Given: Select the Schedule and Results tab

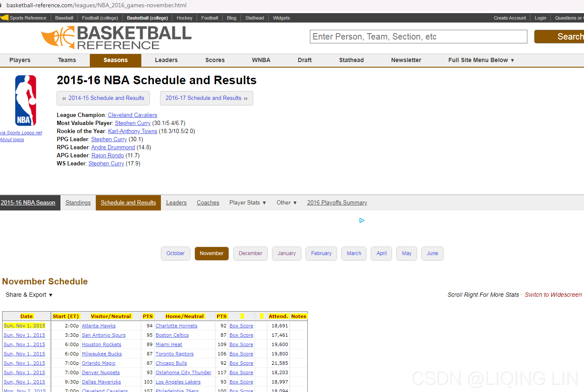Looking at the screenshot, I should (x=128, y=203).
